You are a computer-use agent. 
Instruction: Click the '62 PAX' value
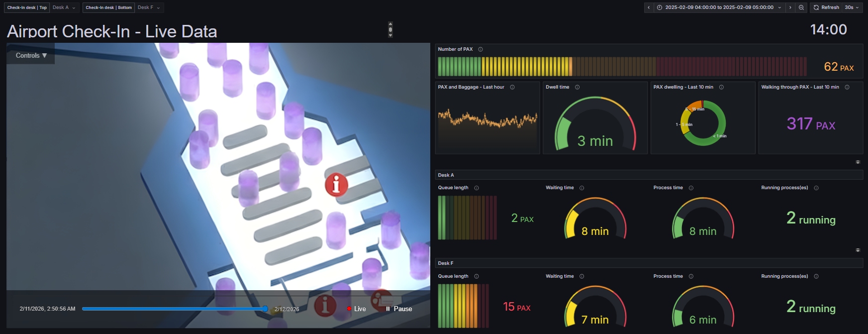839,67
